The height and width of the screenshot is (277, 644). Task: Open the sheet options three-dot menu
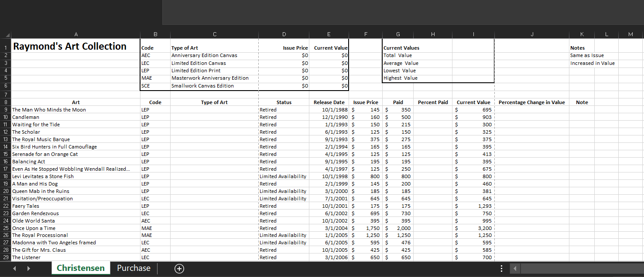tap(501, 268)
